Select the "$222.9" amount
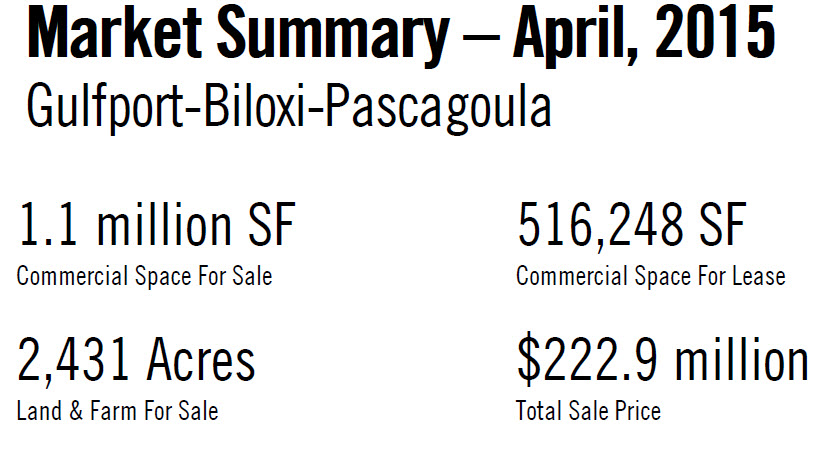The height and width of the screenshot is (450, 840). (587, 361)
